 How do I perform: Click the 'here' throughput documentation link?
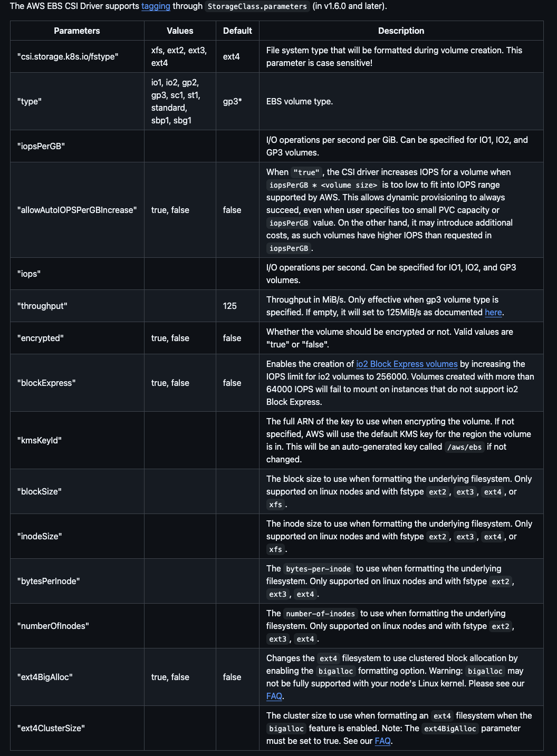tap(493, 312)
